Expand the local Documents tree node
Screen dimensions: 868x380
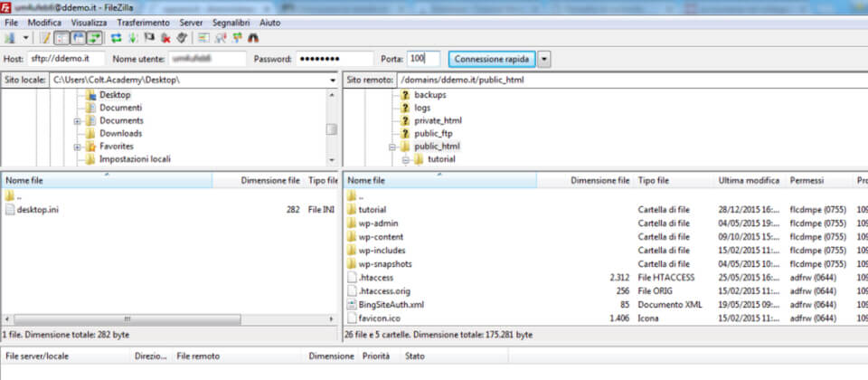coord(78,120)
